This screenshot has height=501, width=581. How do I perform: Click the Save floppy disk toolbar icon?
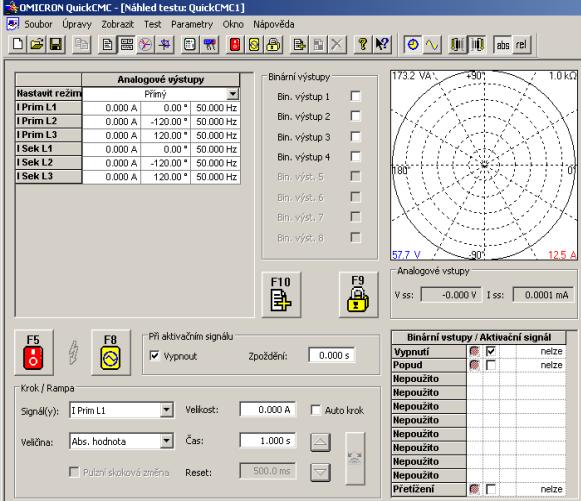pyautogui.click(x=56, y=45)
